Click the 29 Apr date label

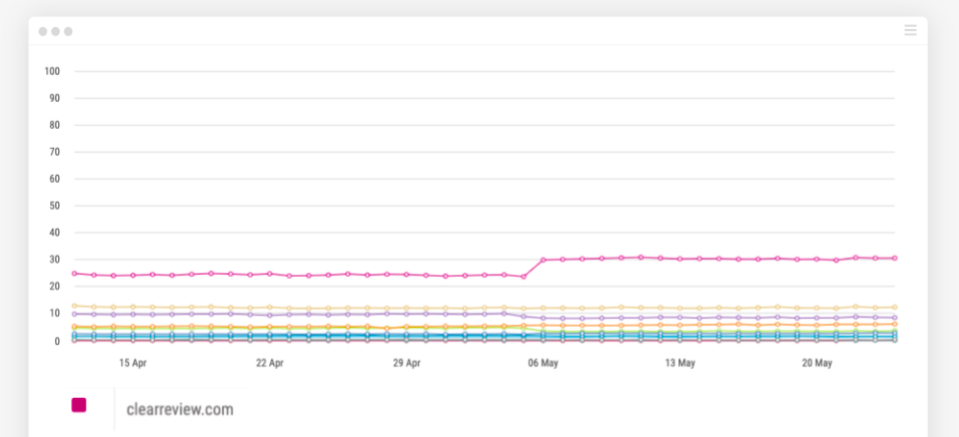(407, 363)
